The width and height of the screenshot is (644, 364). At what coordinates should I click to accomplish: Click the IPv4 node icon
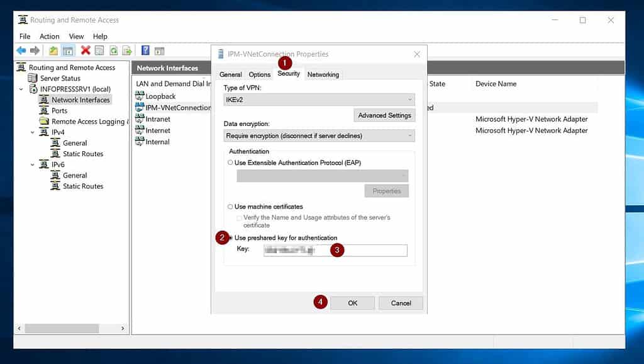tap(44, 132)
